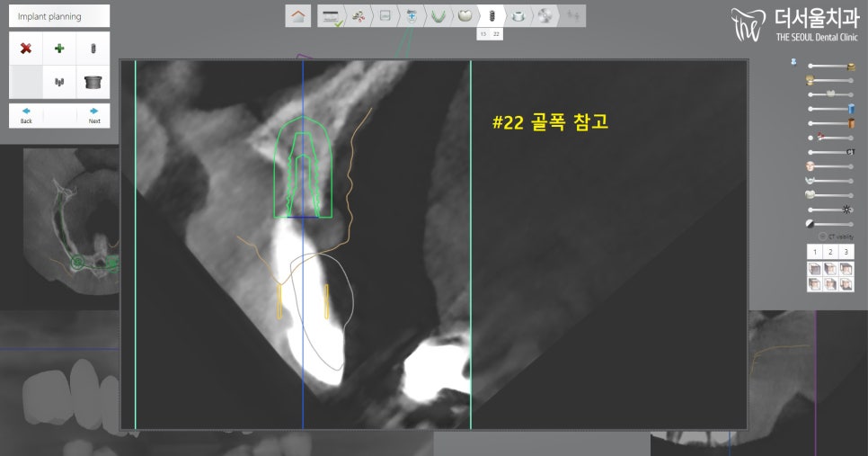
Task: Delete implant with the red X icon
Action: pyautogui.click(x=26, y=48)
